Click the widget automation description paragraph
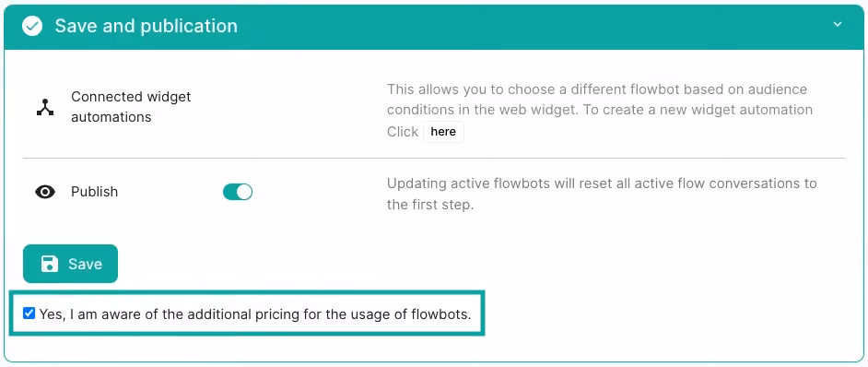Viewport: 868px width, 367px height. tap(600, 111)
